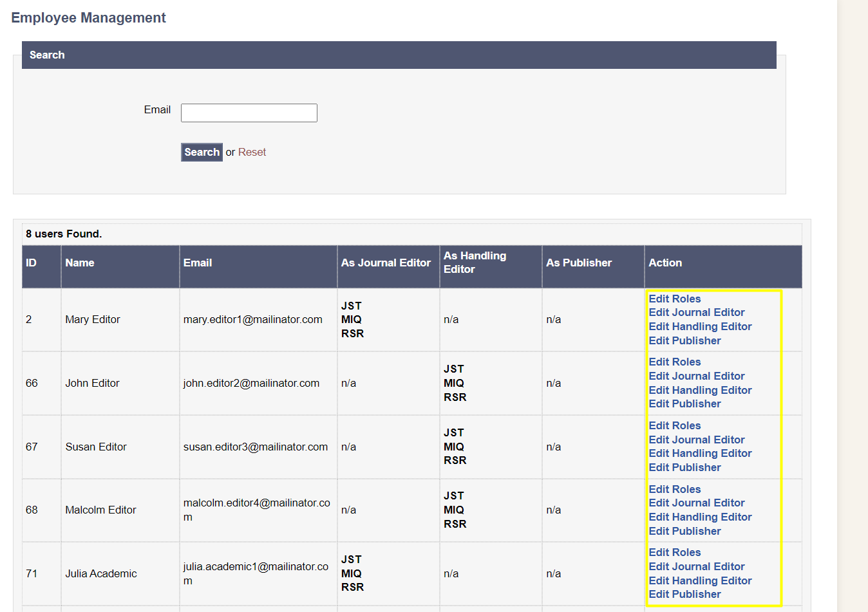The image size is (868, 612).
Task: Open Edit Roles for Julia Academic
Action: point(674,553)
